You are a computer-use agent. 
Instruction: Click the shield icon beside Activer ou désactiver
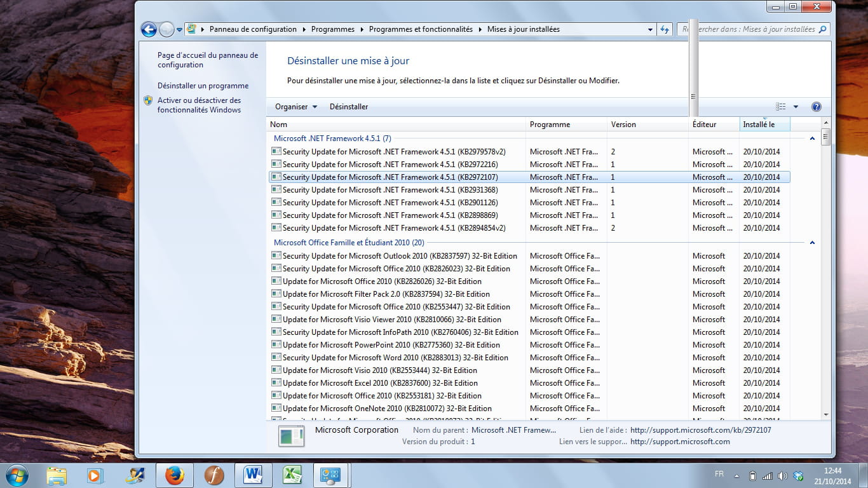[x=148, y=100]
